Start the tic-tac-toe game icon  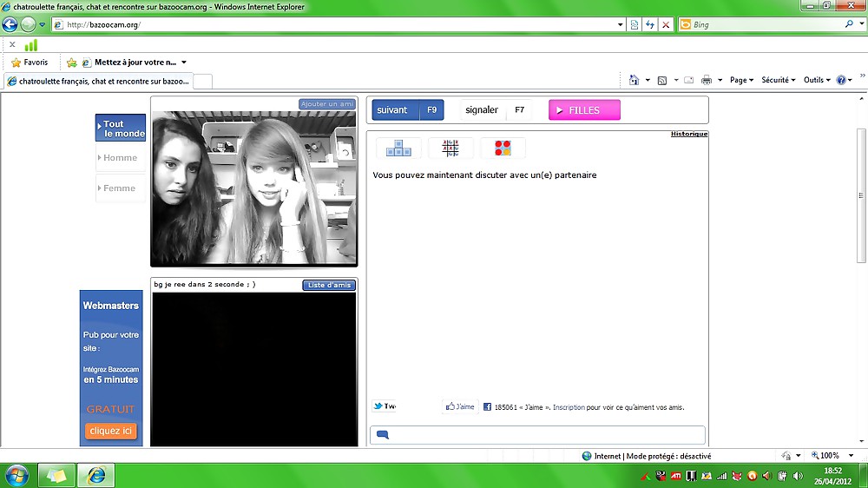coord(450,148)
